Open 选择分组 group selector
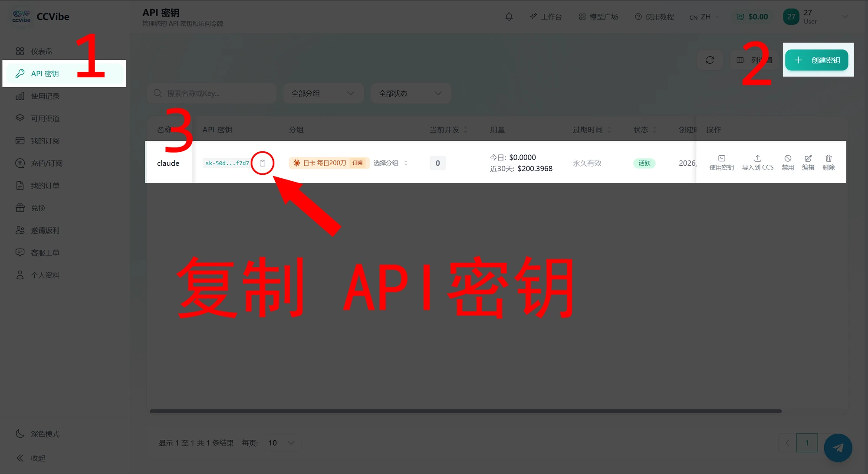This screenshot has width=868, height=474. click(x=391, y=163)
